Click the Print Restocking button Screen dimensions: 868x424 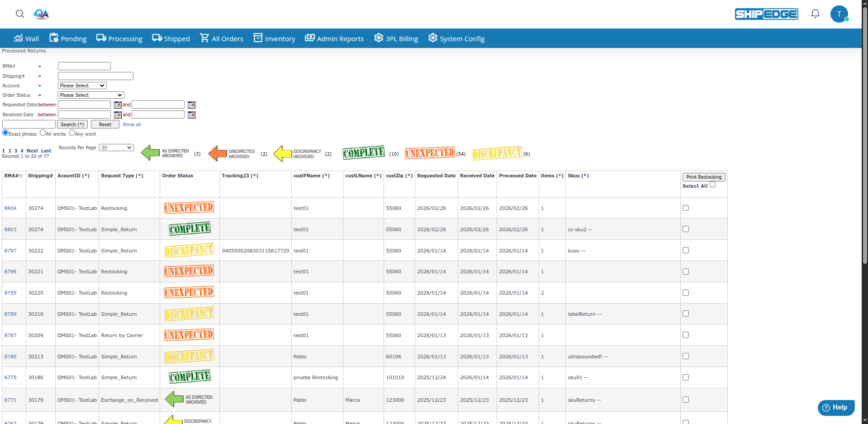click(703, 177)
